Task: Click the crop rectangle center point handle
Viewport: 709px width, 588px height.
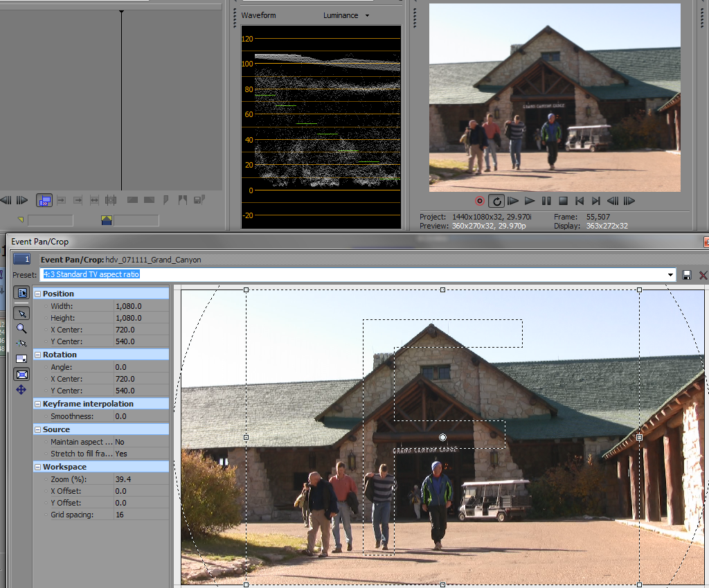Action: click(x=442, y=437)
